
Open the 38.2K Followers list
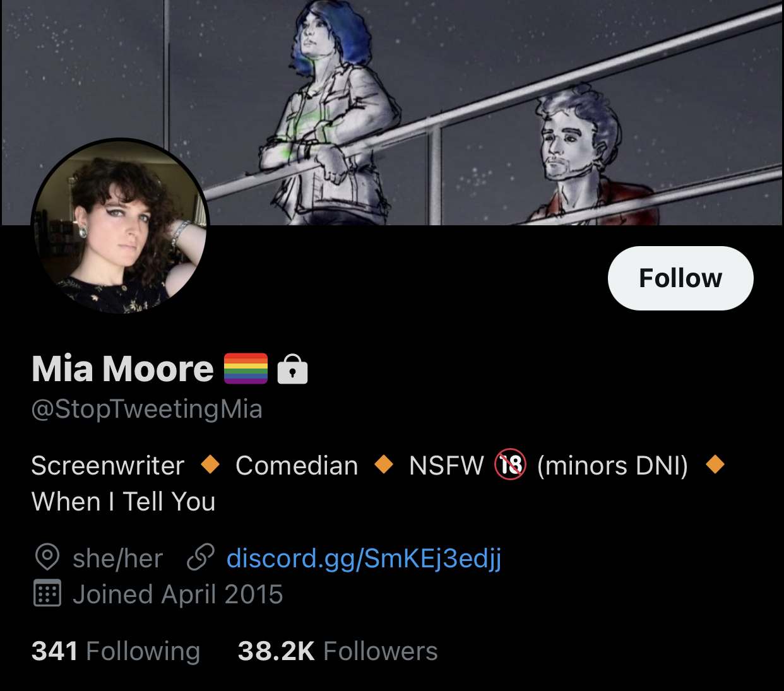(338, 651)
